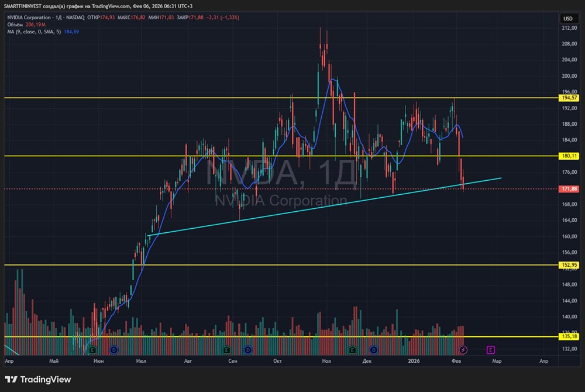
Task: Click the red 171,88 last price label
Action: [569, 189]
